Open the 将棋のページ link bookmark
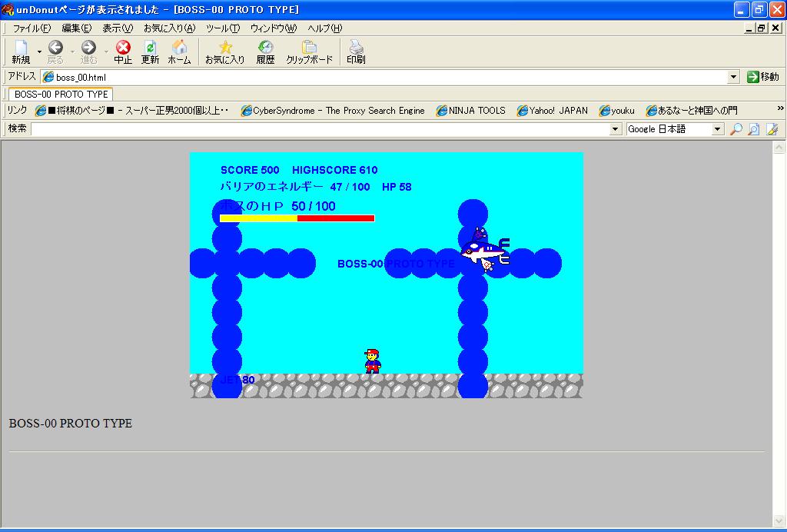Viewport: 787px width, 532px height. click(x=132, y=111)
